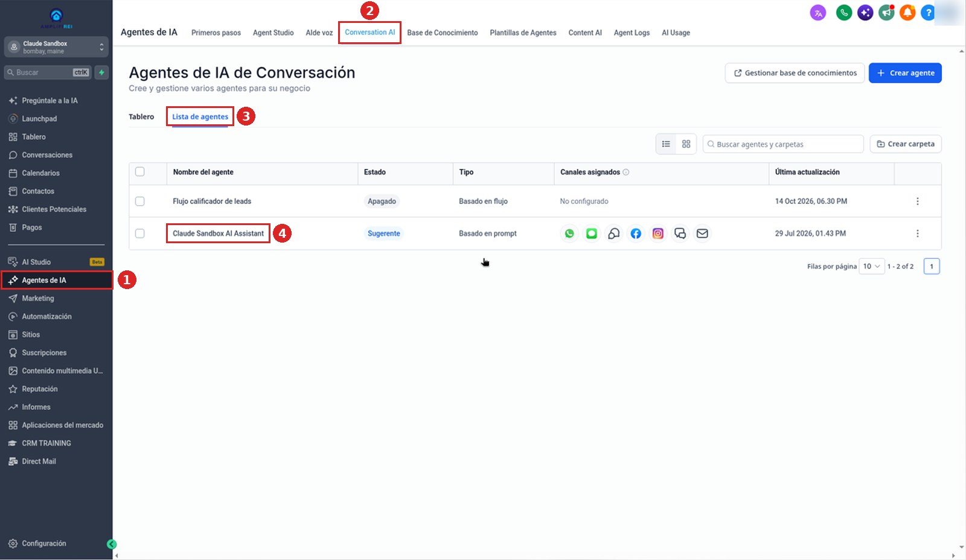Click the Facebook channel icon

(636, 234)
